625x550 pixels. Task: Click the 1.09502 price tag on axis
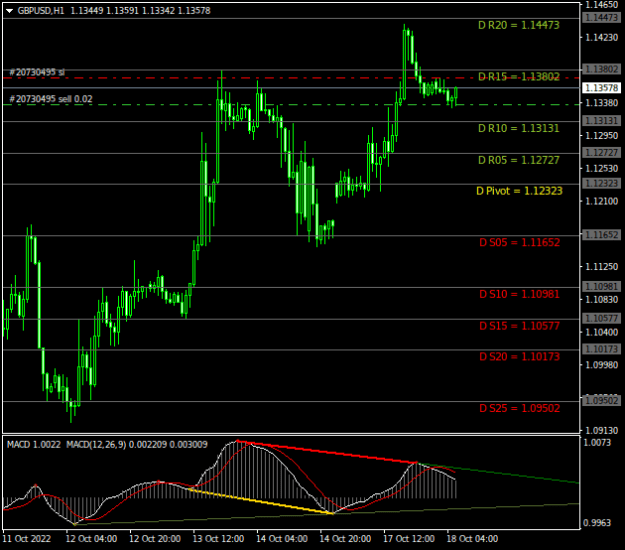coord(601,401)
